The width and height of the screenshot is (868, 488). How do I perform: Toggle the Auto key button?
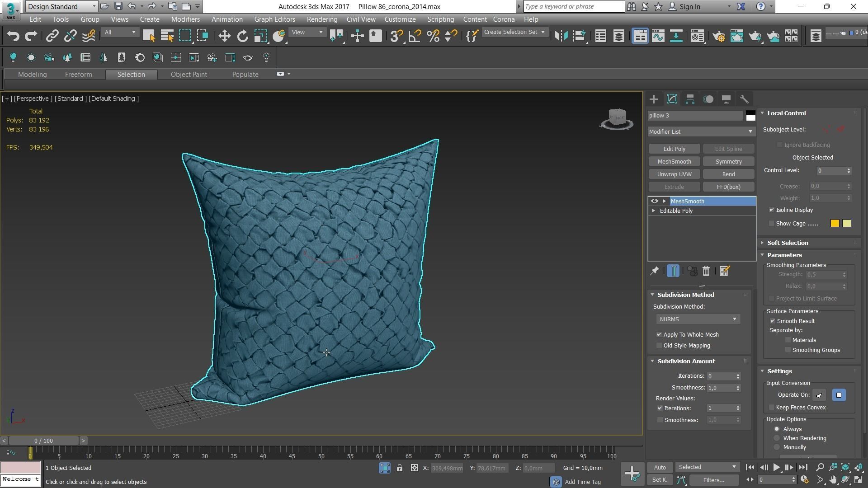click(660, 468)
